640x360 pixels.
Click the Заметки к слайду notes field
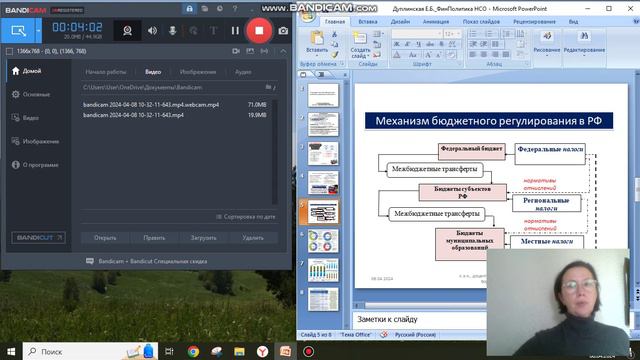click(420, 320)
